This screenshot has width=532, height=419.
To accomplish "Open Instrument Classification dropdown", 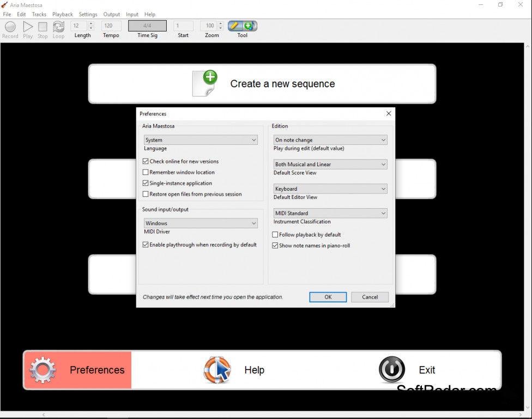I will pos(330,213).
